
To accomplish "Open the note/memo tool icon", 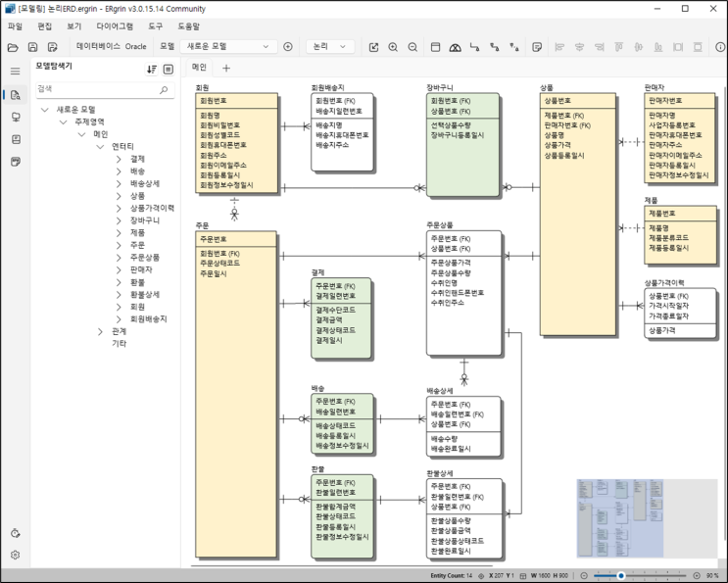I will 537,47.
